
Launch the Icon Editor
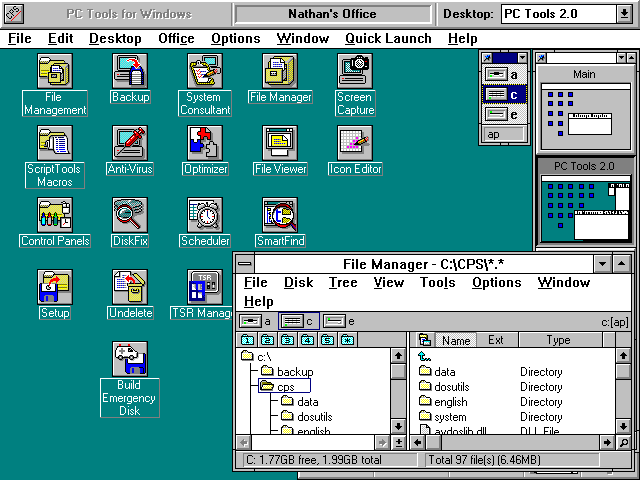pyautogui.click(x=355, y=143)
